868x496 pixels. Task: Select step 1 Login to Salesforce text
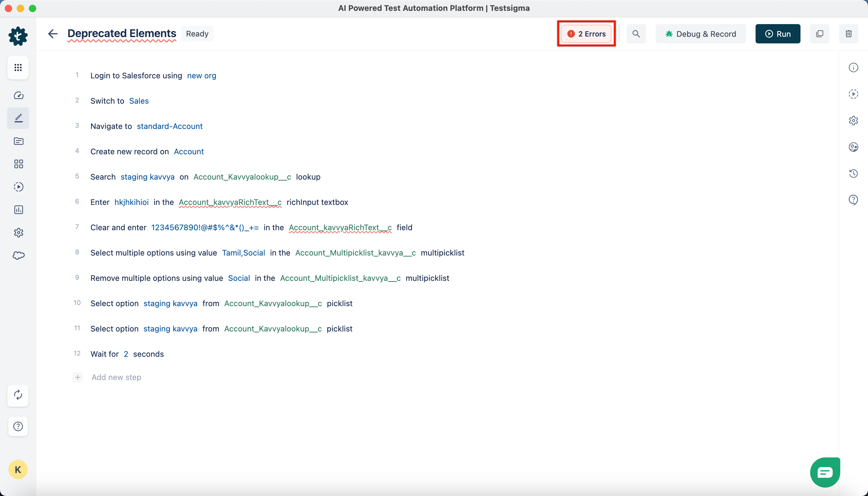click(136, 76)
